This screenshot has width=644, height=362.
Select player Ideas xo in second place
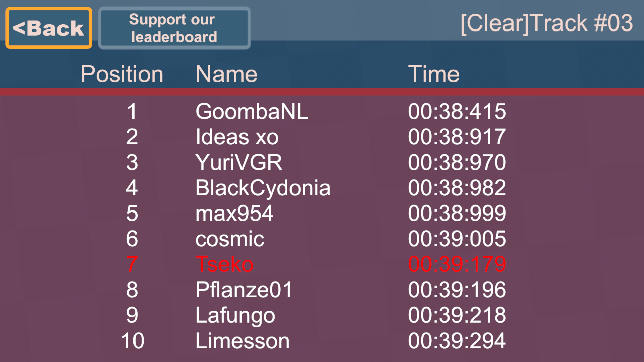tap(237, 137)
